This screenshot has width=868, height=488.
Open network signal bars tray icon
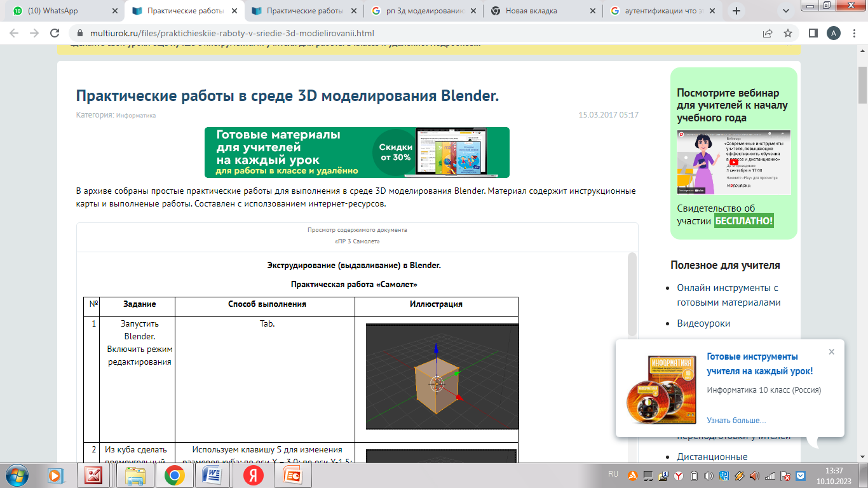pyautogui.click(x=770, y=475)
